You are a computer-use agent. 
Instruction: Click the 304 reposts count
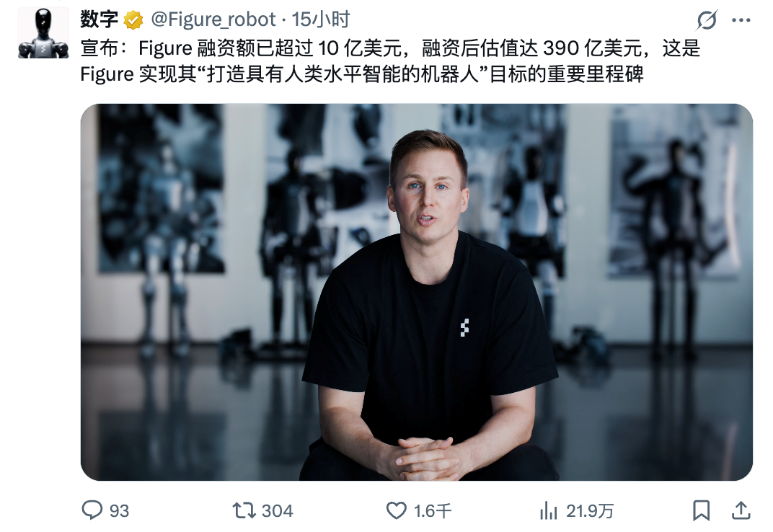277,511
